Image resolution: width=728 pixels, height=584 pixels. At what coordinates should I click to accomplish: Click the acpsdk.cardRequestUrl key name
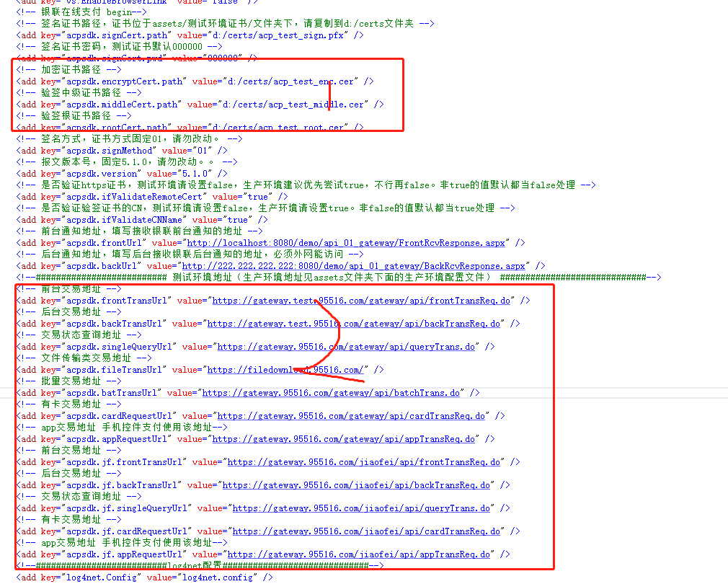pos(120,416)
